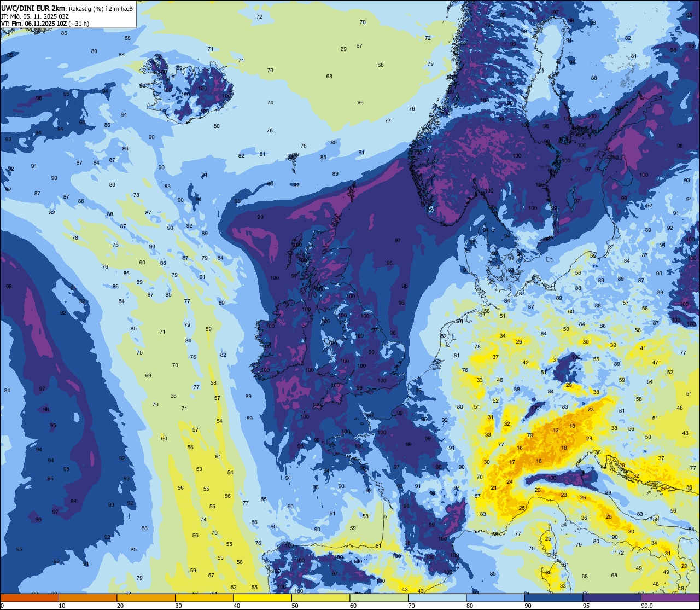Screen dimensions: 700x610
Task: Click the purple legend swatch above 99.9
Action: tap(670, 597)
